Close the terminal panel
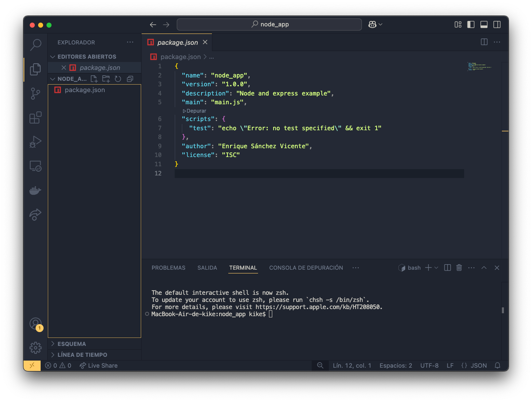Viewport: 532px width, 402px height. pyautogui.click(x=497, y=268)
